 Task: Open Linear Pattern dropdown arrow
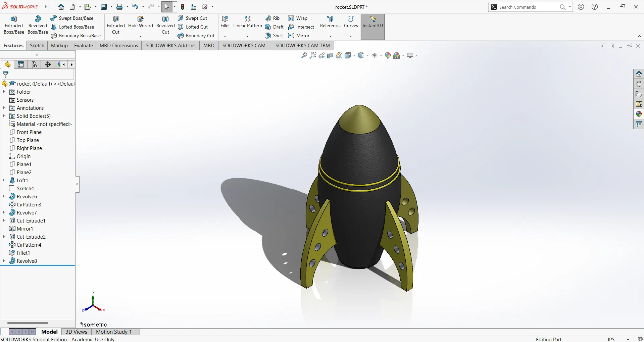coord(247,36)
